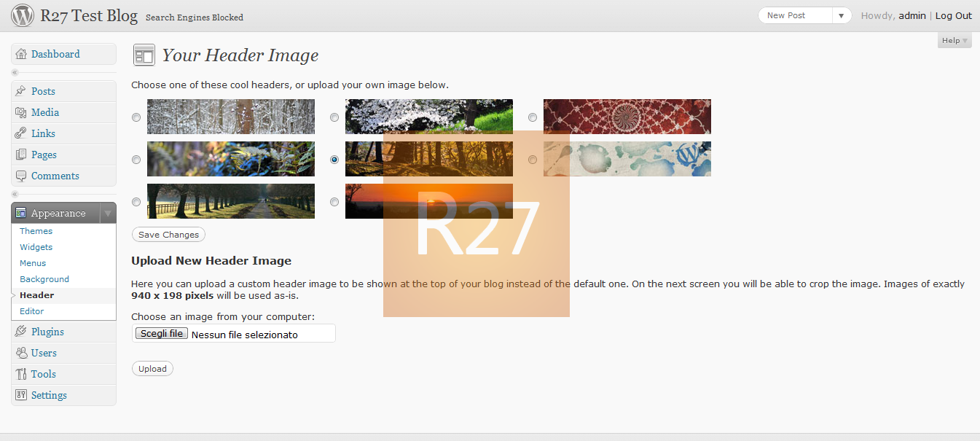Click the tree-lined path header thumbnail
This screenshot has width=980, height=441.
(x=231, y=201)
